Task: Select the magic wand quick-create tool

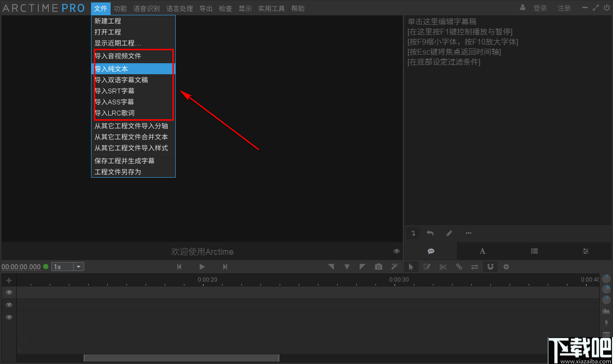Action: [x=394, y=267]
